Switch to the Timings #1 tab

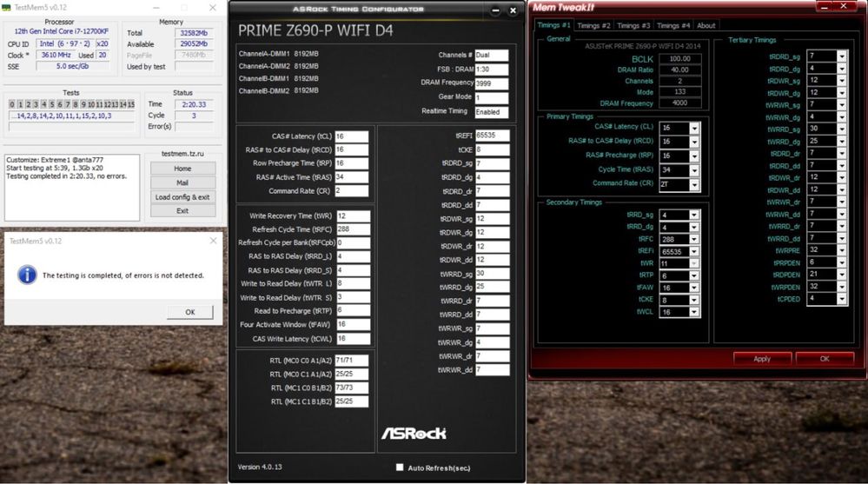pos(553,25)
